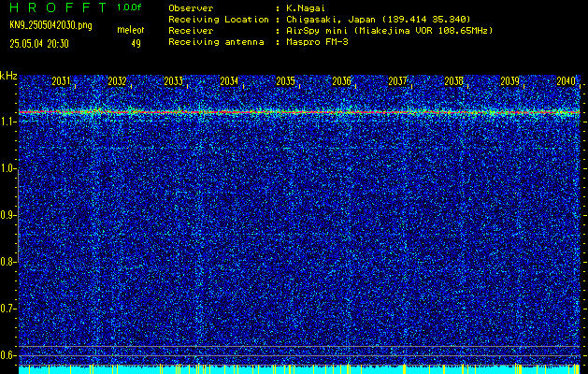Click the date stamp 25.05.04 20:30
588x374 pixels.
[39, 44]
